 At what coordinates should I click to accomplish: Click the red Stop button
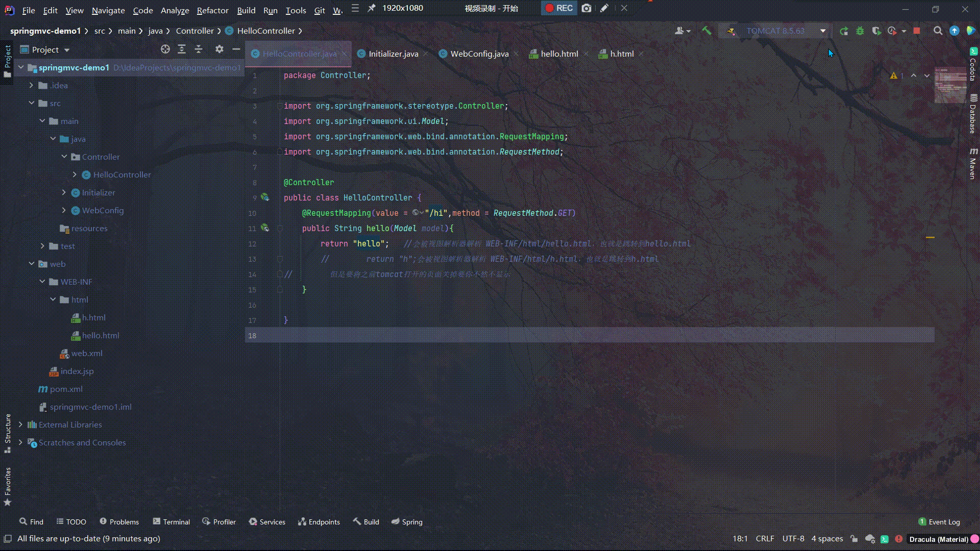coord(917,31)
